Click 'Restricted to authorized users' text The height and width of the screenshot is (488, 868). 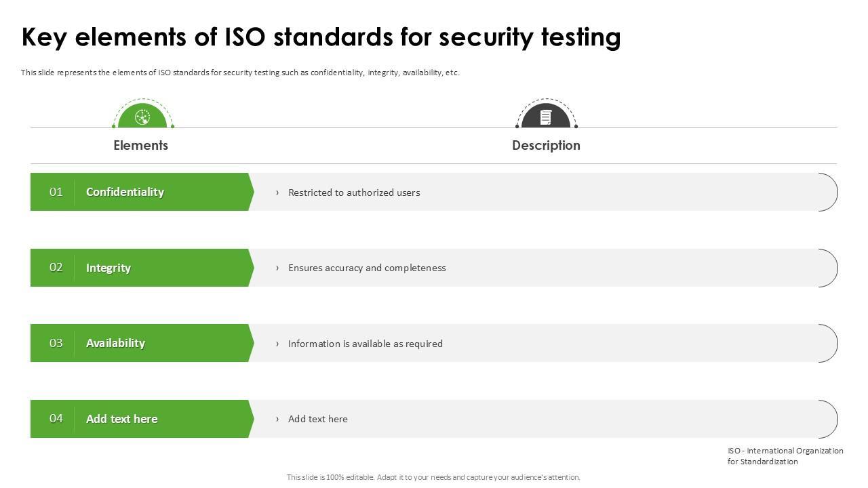click(354, 192)
